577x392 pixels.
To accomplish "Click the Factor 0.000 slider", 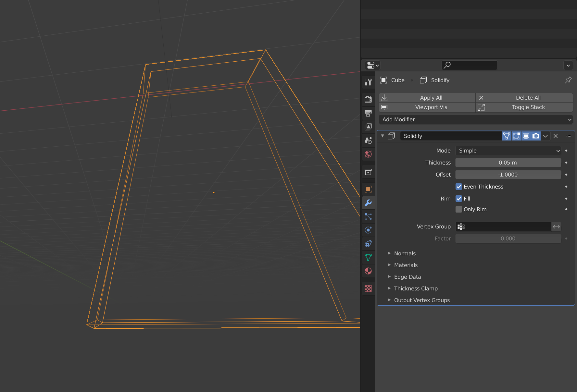I will click(508, 239).
